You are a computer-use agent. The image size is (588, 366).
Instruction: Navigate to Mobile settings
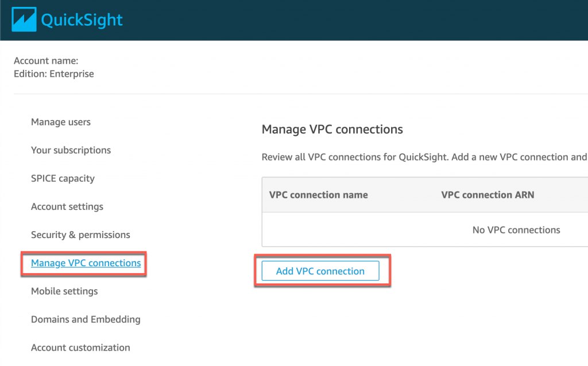(64, 291)
